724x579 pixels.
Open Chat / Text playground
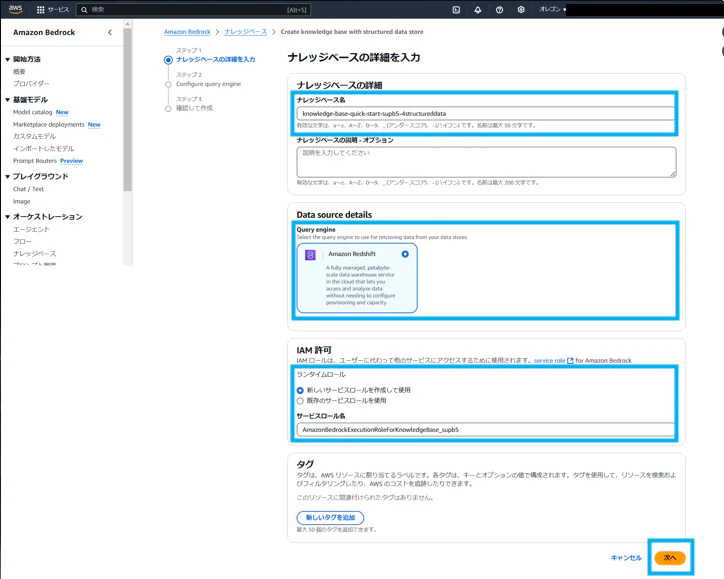coord(28,189)
